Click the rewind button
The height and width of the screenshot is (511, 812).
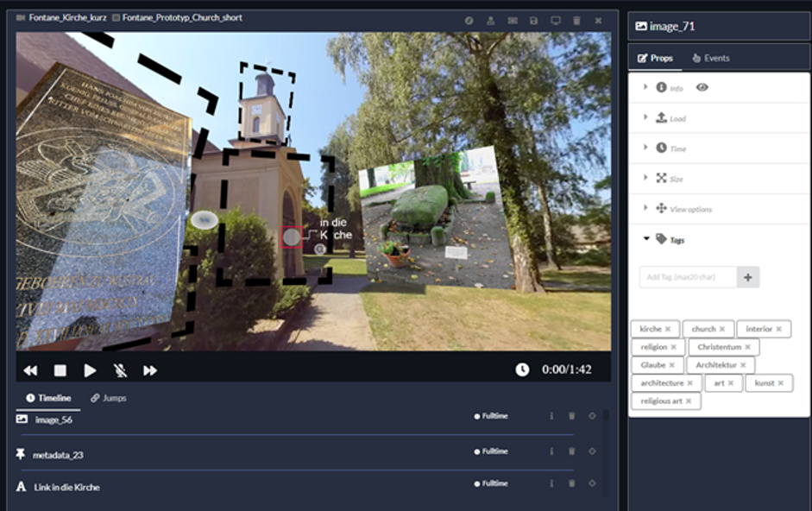tap(30, 370)
